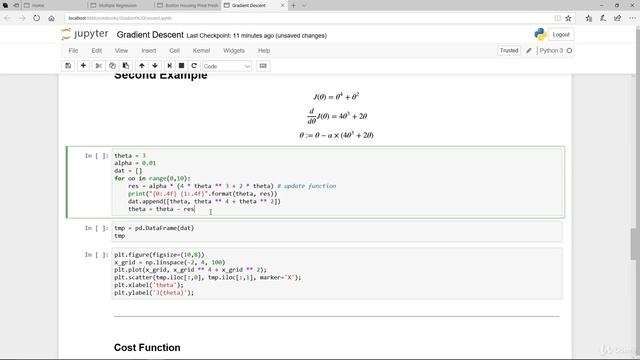Click the plt.figure plotting code cell
The height and width of the screenshot is (360, 640).
click(337, 273)
